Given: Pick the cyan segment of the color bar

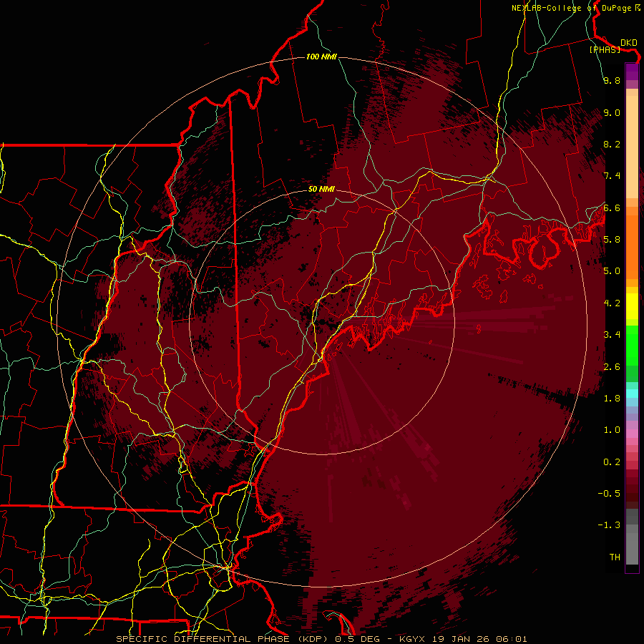Looking at the screenshot, I should 632,393.
